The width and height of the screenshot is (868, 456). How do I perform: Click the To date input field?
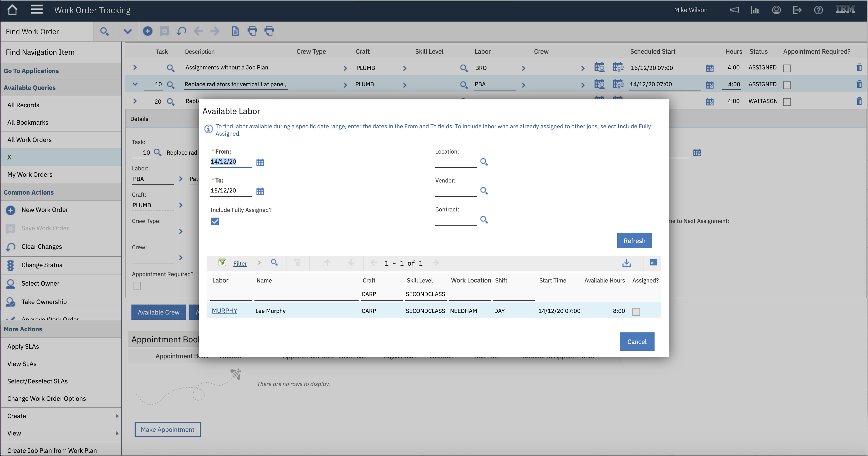(231, 190)
